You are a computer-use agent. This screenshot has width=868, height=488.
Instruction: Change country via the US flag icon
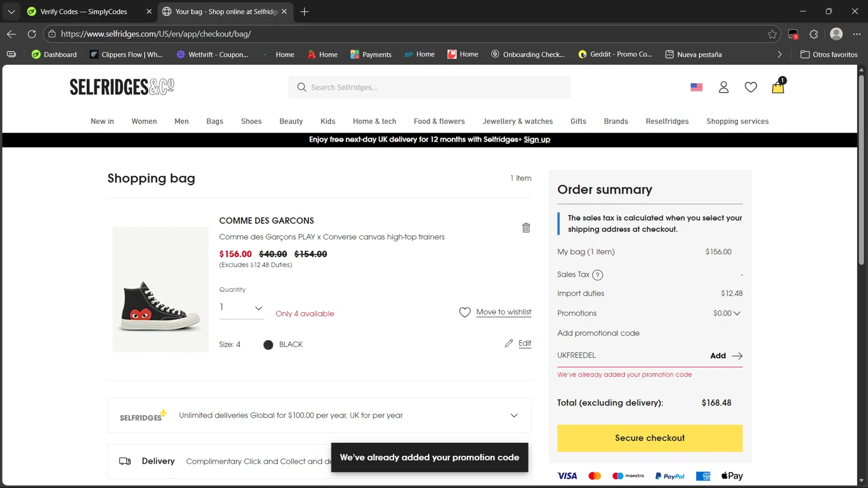pyautogui.click(x=697, y=87)
